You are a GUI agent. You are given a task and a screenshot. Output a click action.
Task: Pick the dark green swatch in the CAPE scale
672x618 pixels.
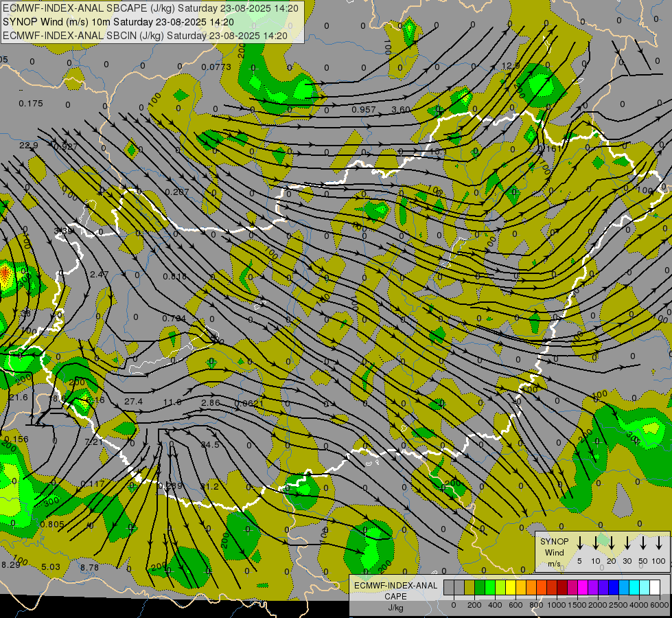pyautogui.click(x=480, y=587)
